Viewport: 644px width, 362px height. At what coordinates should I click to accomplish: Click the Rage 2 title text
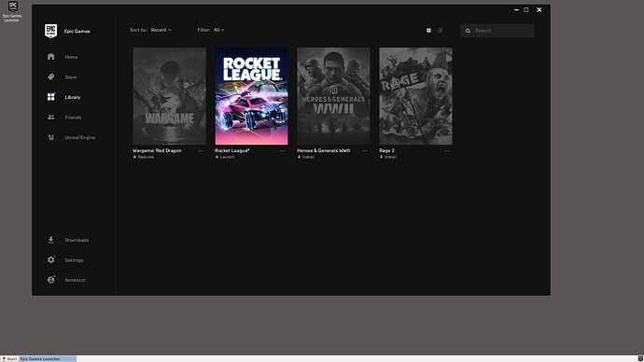coord(387,150)
